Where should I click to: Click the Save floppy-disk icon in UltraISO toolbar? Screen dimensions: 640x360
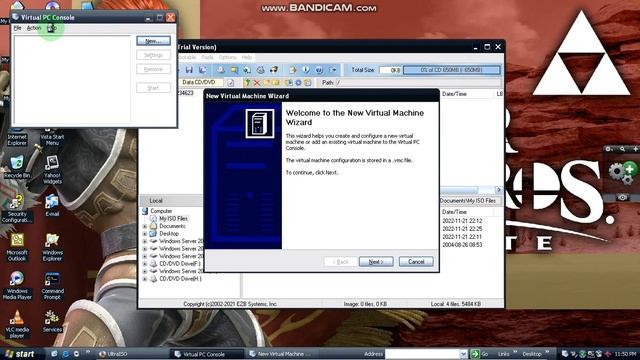pyautogui.click(x=189, y=70)
